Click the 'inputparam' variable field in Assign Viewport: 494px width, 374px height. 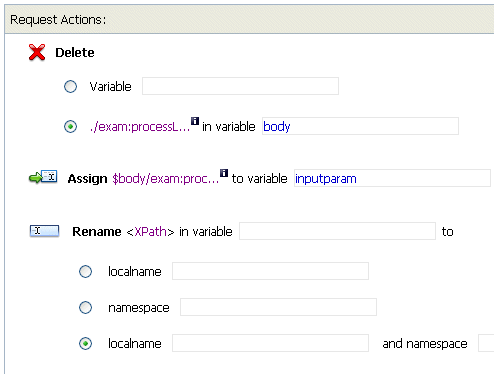(392, 178)
